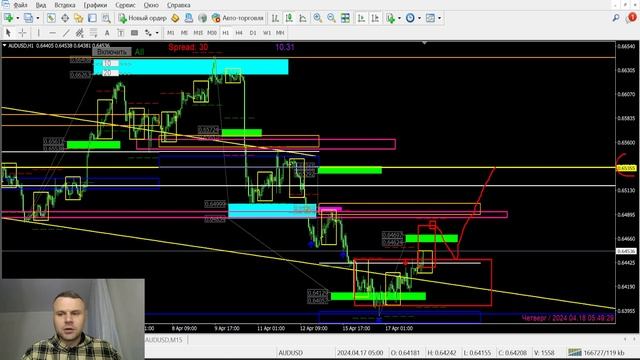Screen dimensions: 640x360
Task: Toggle chart Auto Scroll
Action: [x=361, y=18]
